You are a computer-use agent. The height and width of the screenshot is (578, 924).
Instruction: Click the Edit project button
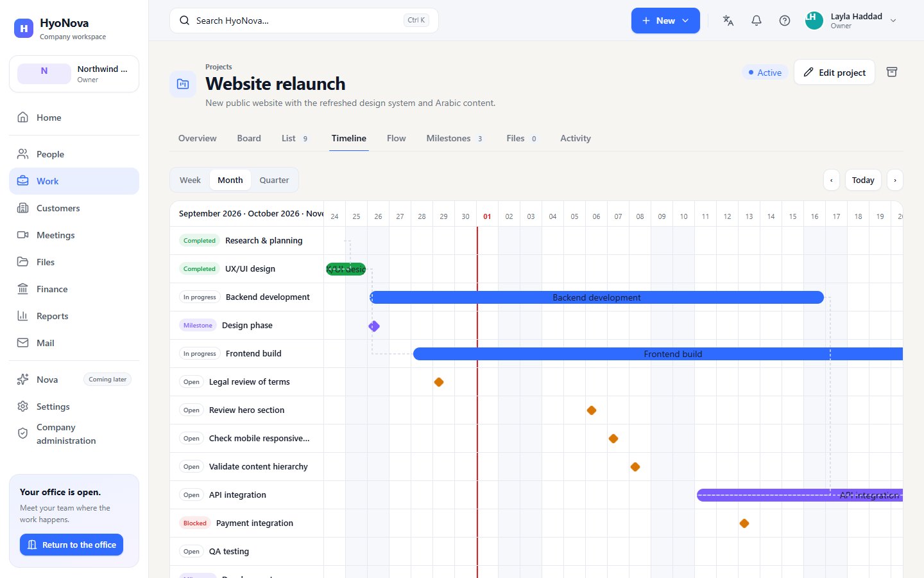tap(834, 72)
